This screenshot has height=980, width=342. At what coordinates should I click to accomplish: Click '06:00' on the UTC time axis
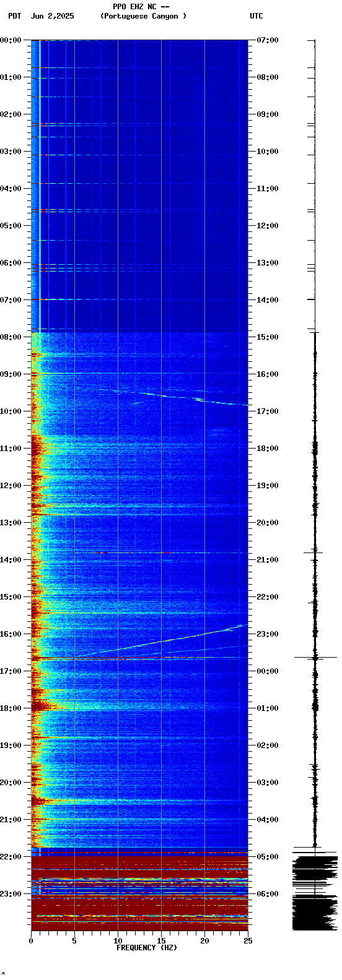point(268,894)
